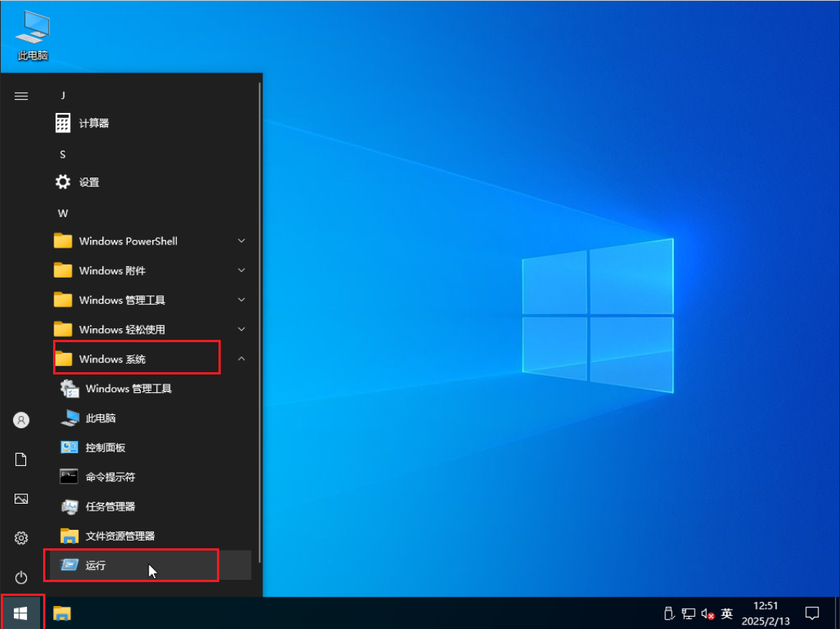This screenshot has width=840, height=629.
Task: Open the 计算器 calculator app
Action: (93, 123)
